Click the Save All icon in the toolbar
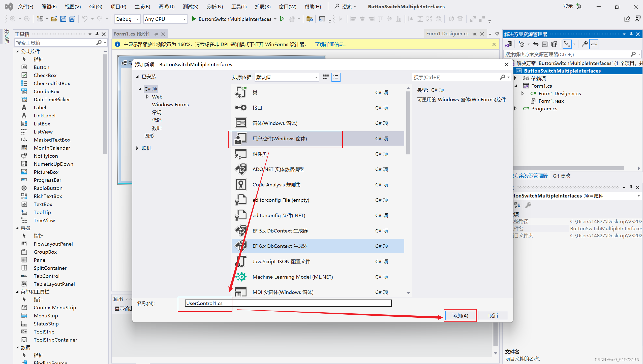Image resolution: width=643 pixels, height=364 pixels. click(72, 19)
